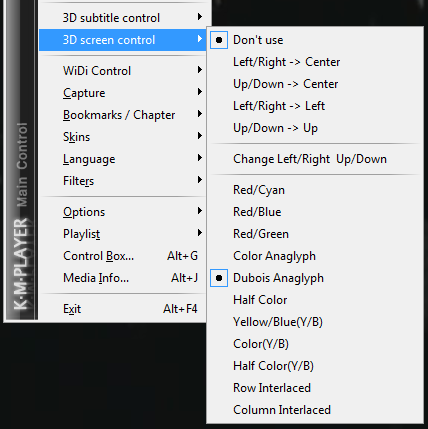Image resolution: width=428 pixels, height=429 pixels.
Task: Click Exit to close KMPlayer
Action: (123, 309)
